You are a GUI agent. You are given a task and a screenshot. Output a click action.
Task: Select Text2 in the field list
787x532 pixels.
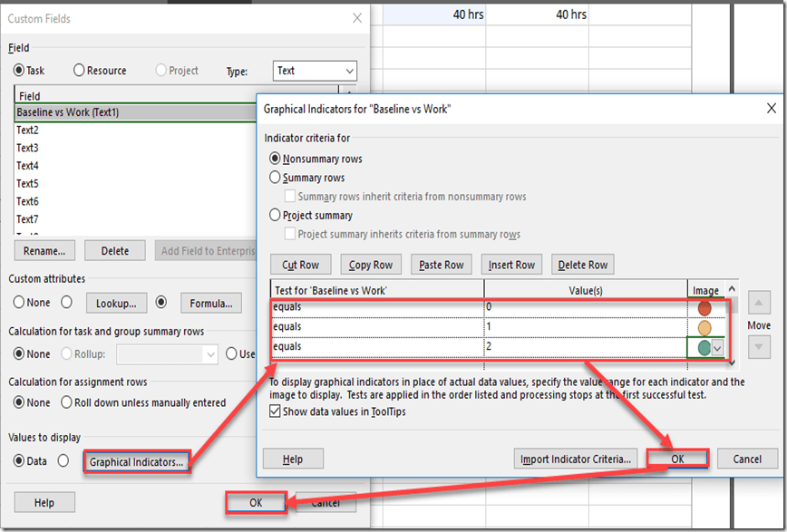27,131
